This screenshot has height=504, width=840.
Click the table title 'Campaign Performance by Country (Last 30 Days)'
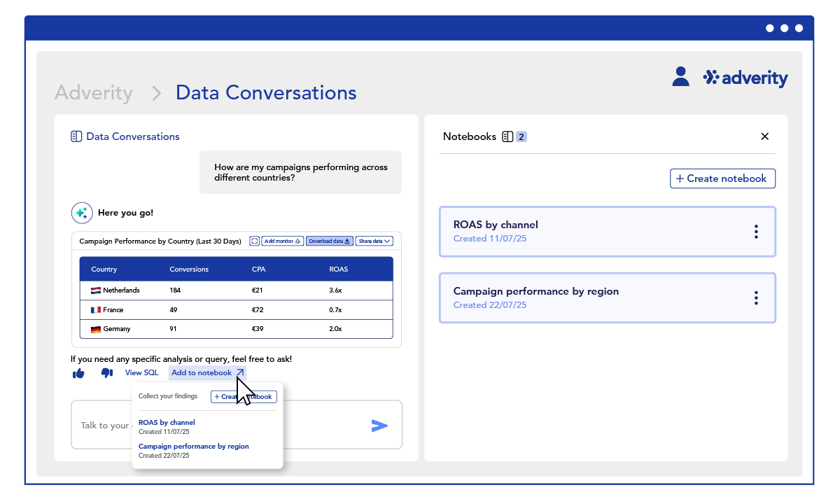tap(161, 241)
